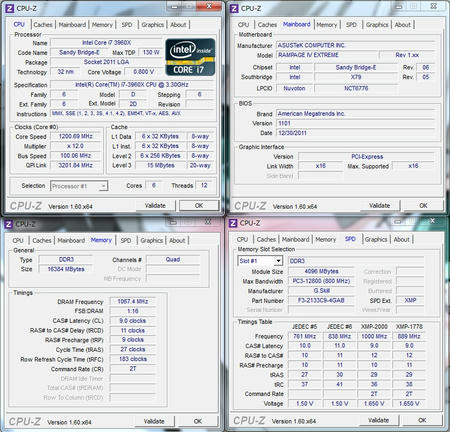450x432 pixels.
Task: Click the Part Number field F3-2133C9-4GAB
Action: [321, 300]
